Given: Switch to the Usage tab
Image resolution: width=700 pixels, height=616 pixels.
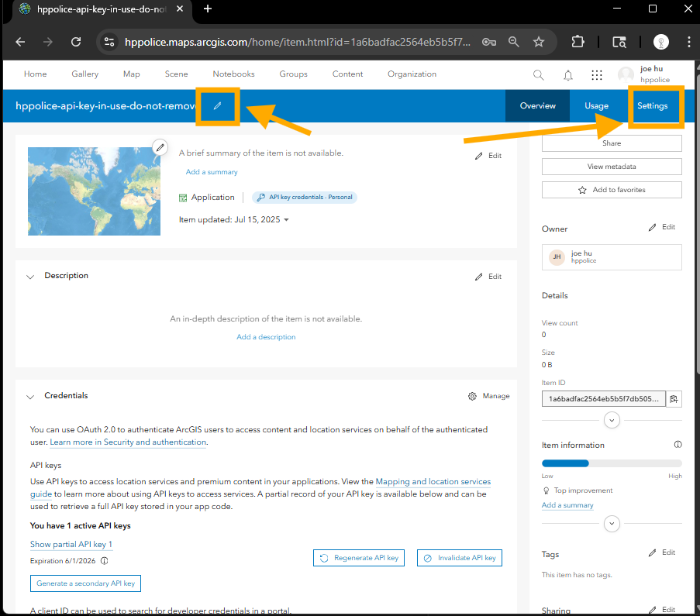Looking at the screenshot, I should coord(596,106).
